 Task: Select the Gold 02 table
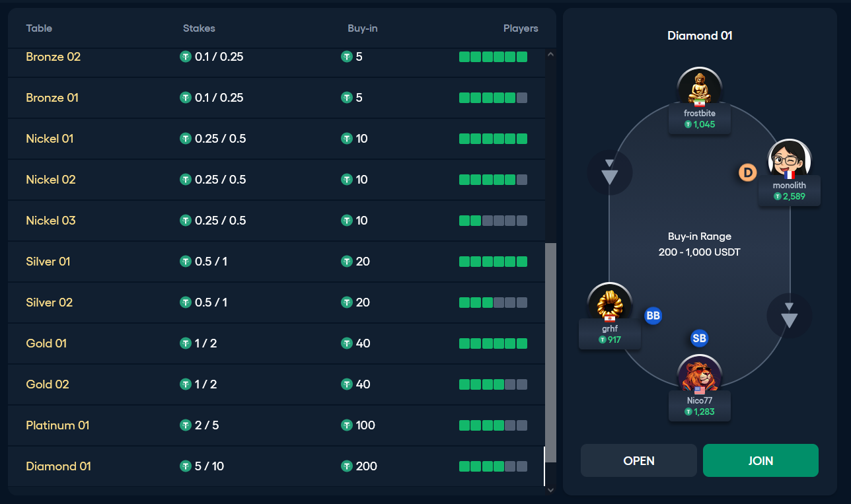[x=277, y=384]
